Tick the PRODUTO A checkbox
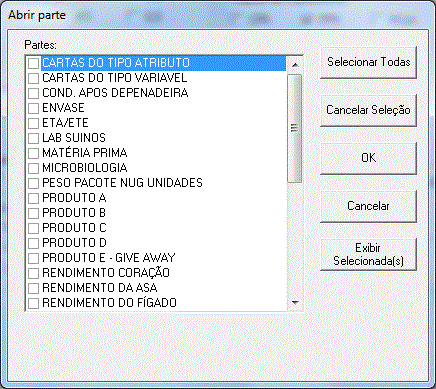 click(x=33, y=198)
